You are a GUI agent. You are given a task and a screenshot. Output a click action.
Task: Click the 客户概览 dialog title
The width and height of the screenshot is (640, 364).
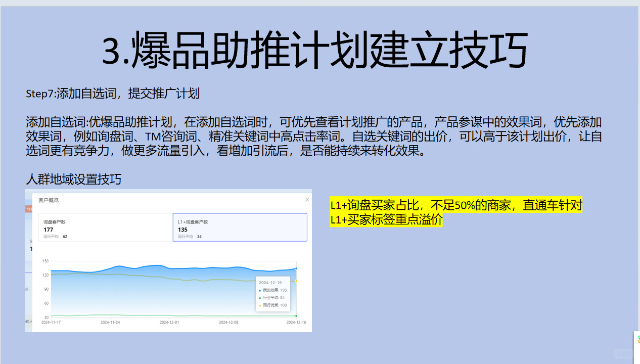pos(49,200)
